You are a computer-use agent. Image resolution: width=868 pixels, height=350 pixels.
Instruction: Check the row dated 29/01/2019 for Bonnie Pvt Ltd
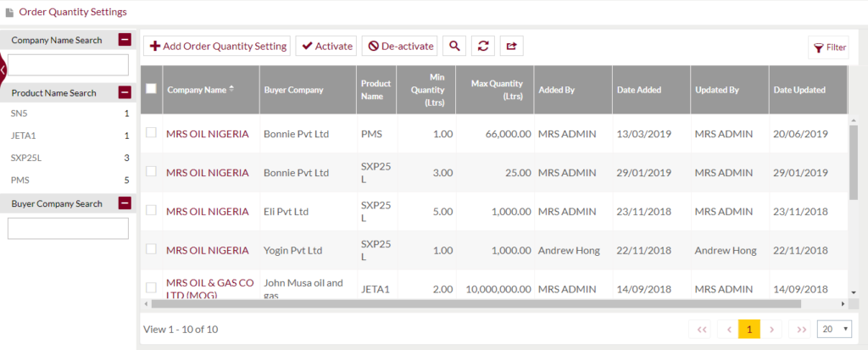(151, 171)
